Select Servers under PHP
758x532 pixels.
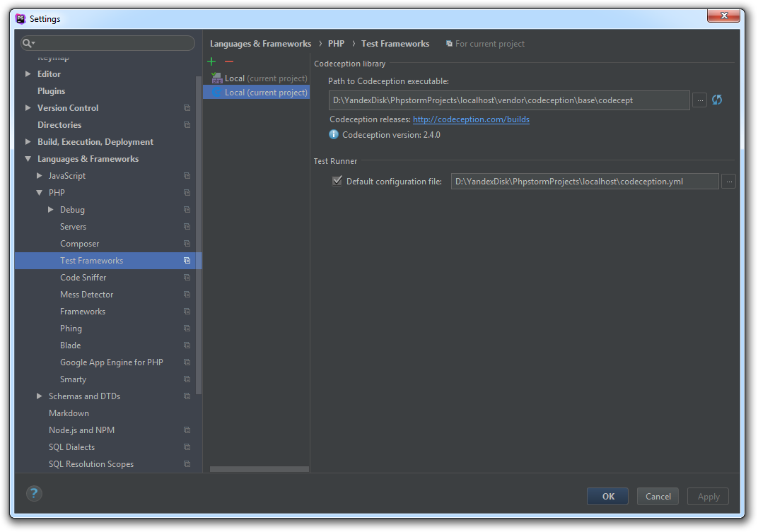[x=73, y=227]
